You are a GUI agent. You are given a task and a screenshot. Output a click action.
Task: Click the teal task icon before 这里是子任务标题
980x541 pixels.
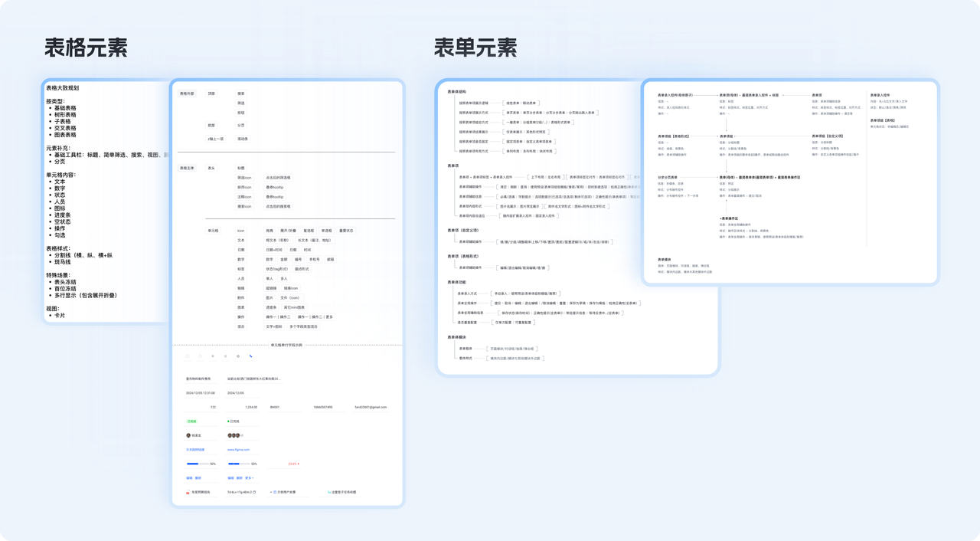coord(329,492)
